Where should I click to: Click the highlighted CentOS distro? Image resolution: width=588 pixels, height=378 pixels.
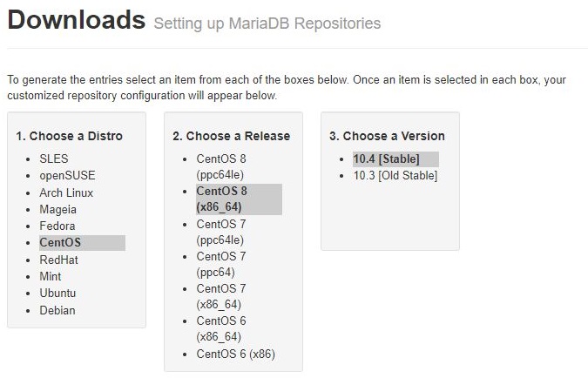60,243
